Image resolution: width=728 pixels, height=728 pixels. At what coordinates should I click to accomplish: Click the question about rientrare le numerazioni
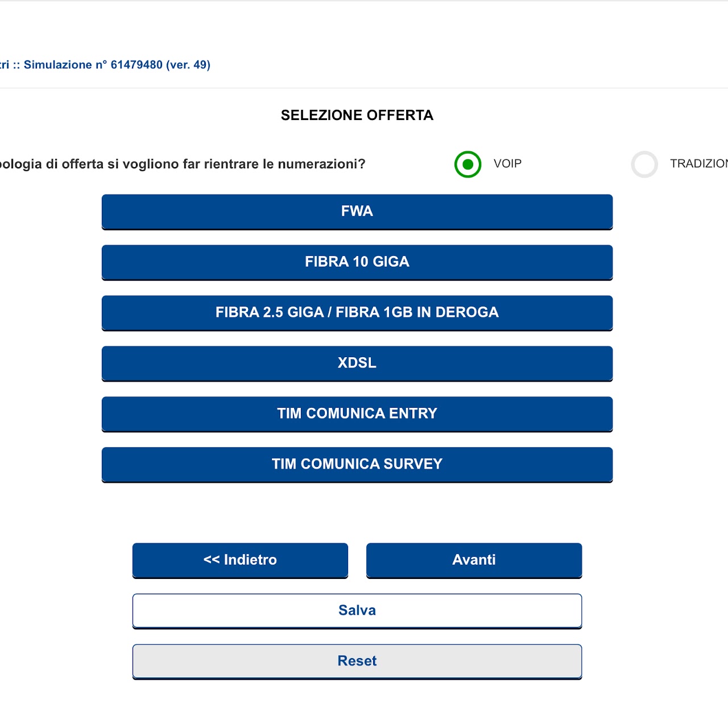[x=182, y=164]
